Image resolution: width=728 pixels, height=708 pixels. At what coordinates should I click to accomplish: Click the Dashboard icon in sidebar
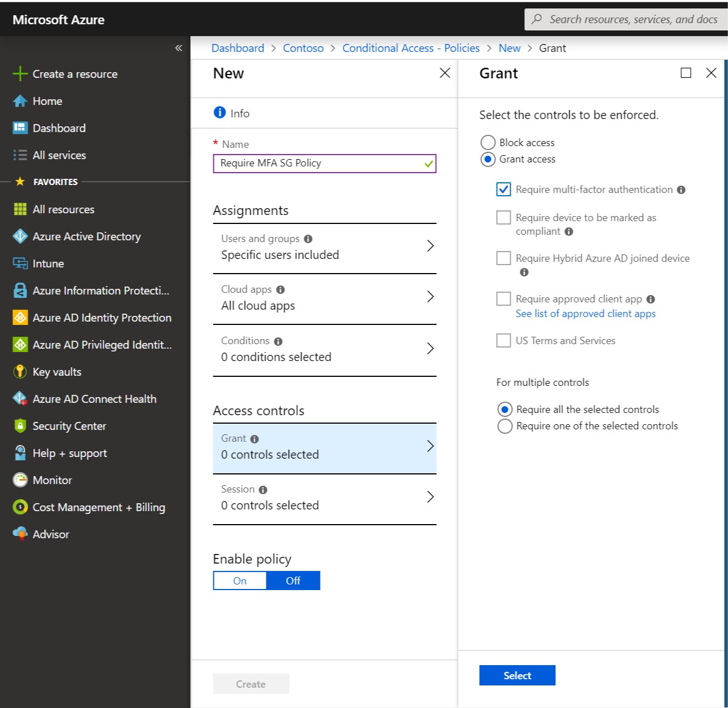(x=20, y=128)
